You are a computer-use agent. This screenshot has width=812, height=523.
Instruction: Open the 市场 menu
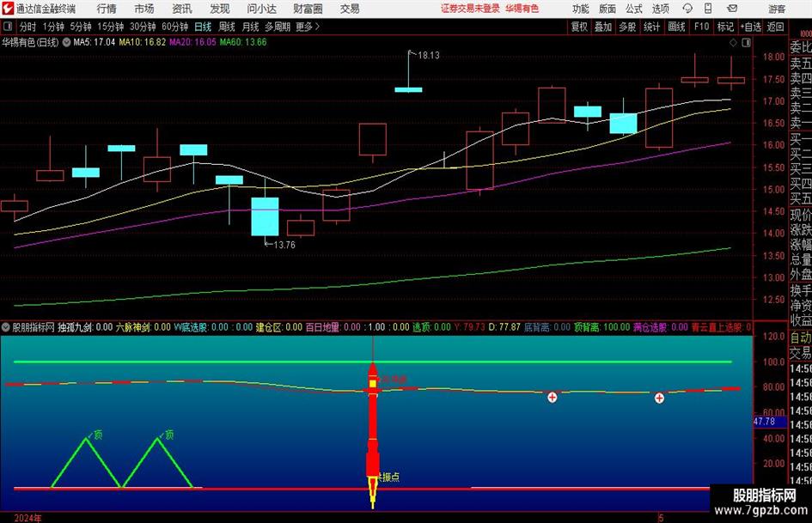point(144,9)
